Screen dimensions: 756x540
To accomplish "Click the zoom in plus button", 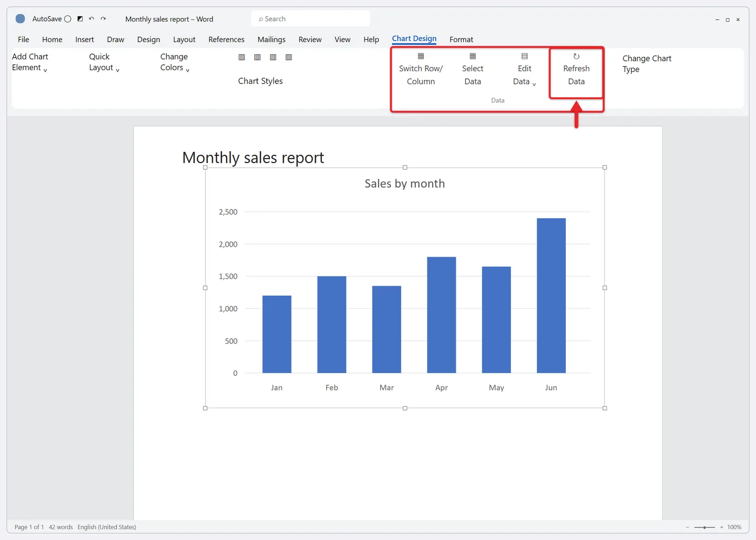I will [721, 527].
